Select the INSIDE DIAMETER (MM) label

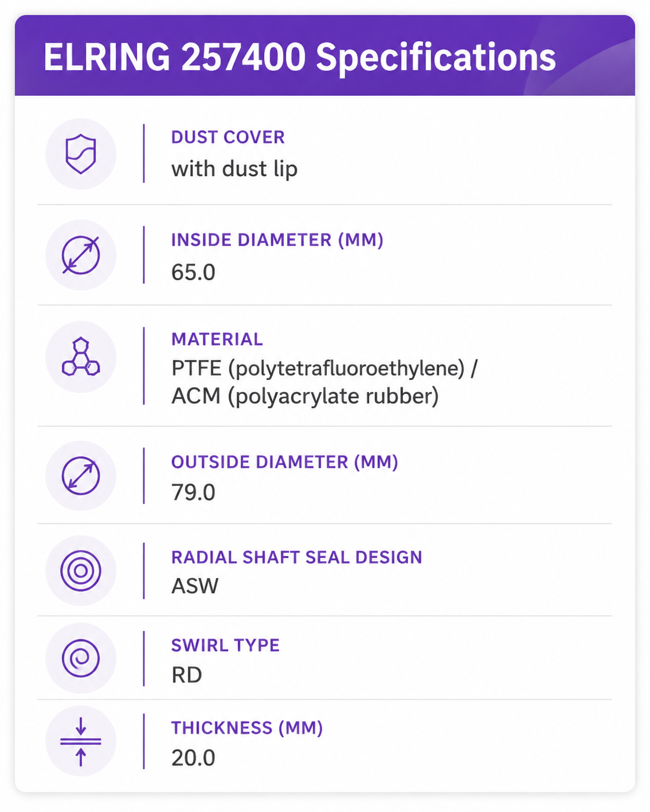[277, 240]
